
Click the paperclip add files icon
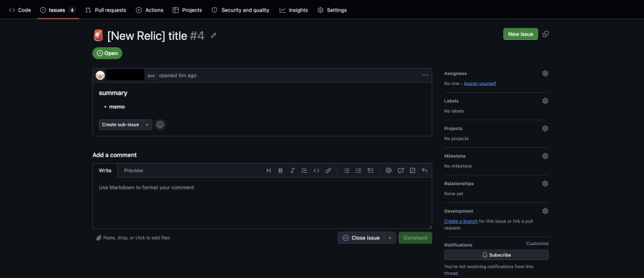tap(99, 238)
